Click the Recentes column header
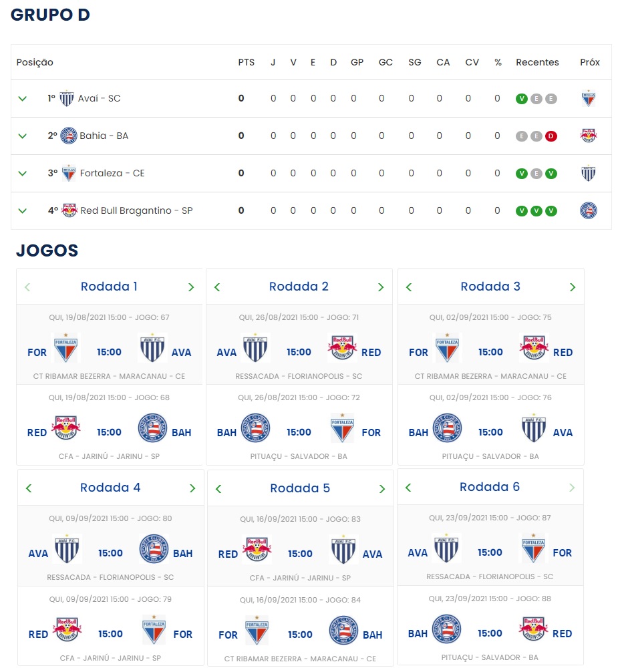620x672 pixels. 537,62
